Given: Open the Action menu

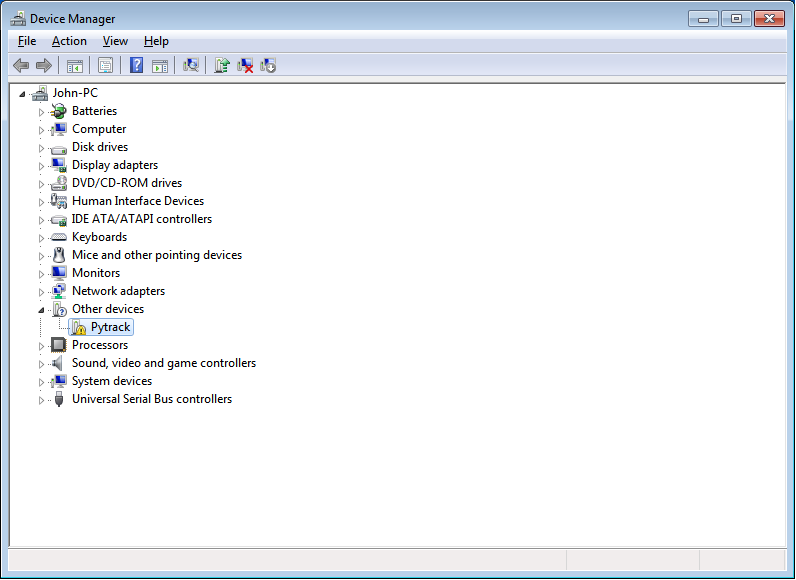Looking at the screenshot, I should tap(69, 41).
